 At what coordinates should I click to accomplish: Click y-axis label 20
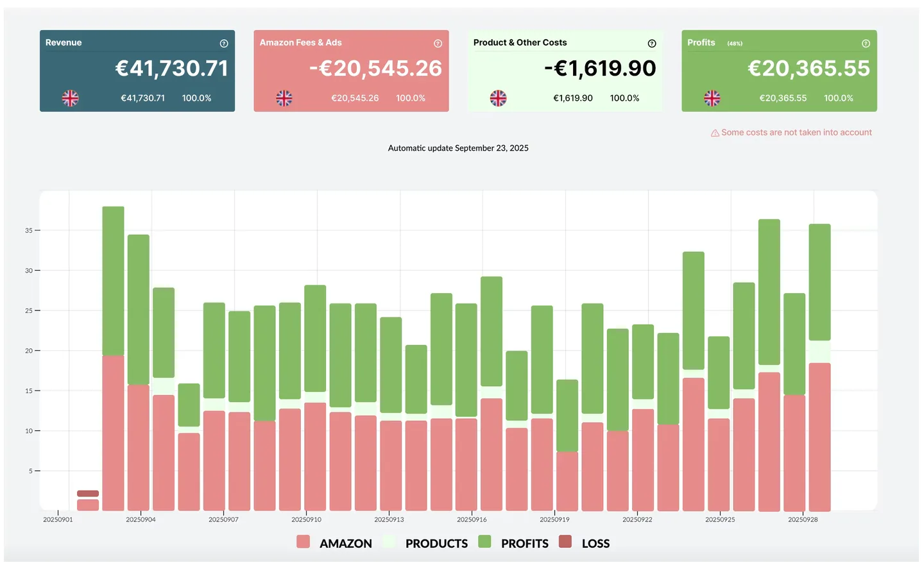click(29, 351)
